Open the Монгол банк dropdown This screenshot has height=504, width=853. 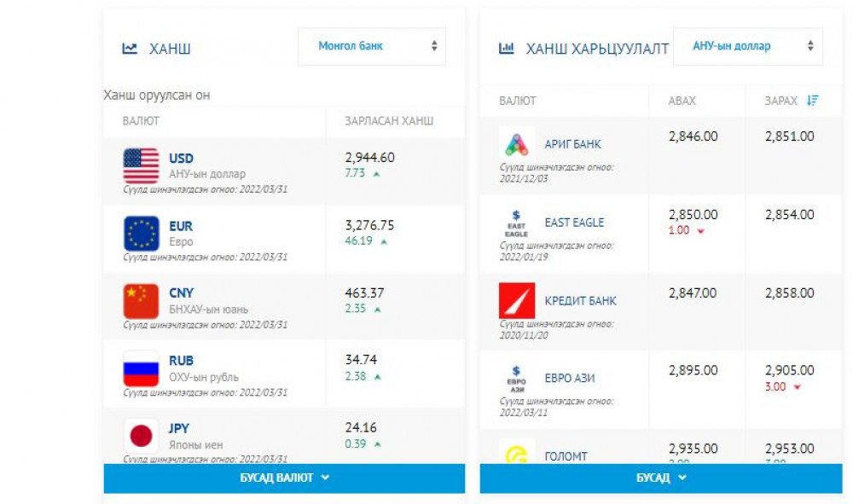[x=372, y=46]
